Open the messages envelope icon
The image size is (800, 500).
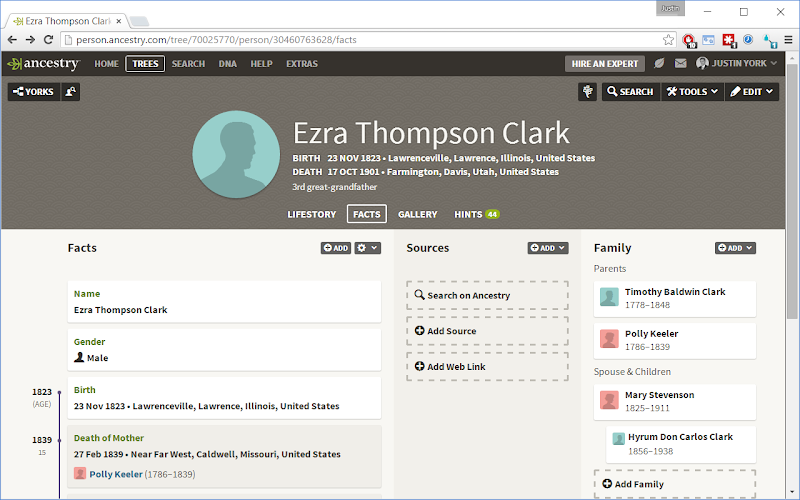pyautogui.click(x=681, y=63)
